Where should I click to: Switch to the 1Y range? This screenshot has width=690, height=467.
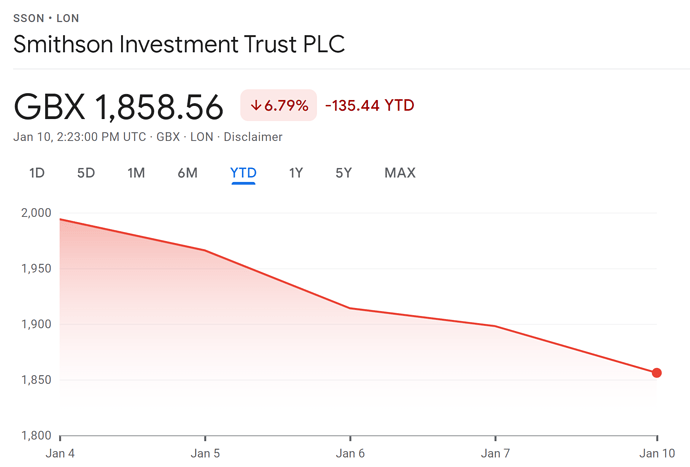pyautogui.click(x=296, y=173)
